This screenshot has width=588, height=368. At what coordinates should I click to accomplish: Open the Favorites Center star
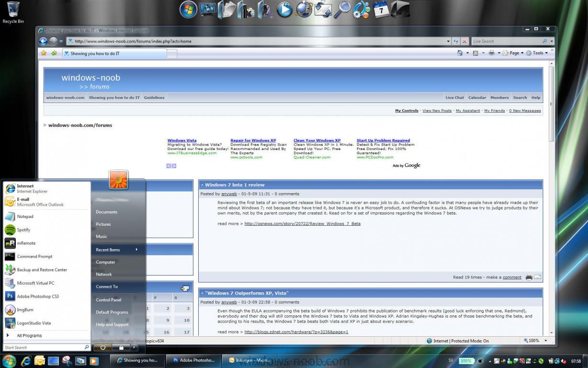(44, 53)
